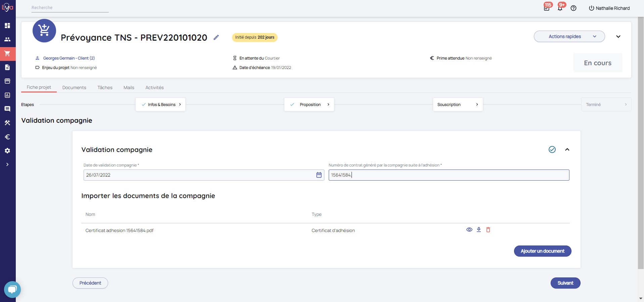The image size is (644, 302).
Task: Open the calendar date picker icon
Action: (x=319, y=175)
